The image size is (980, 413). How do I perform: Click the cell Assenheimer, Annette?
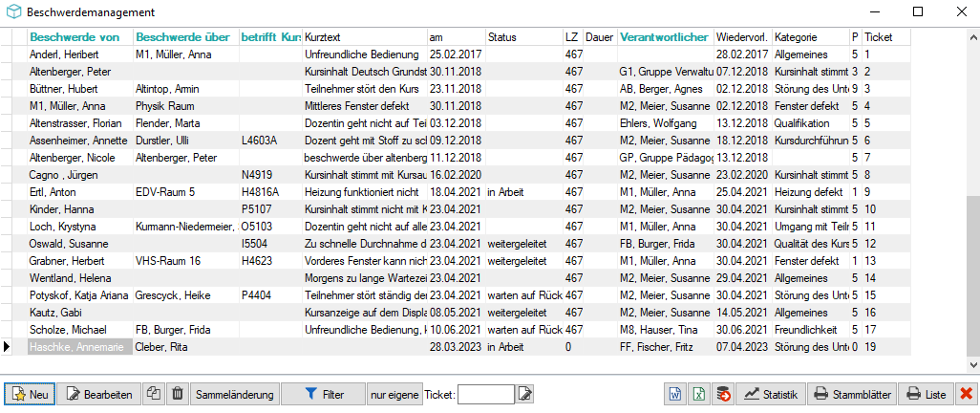(x=78, y=141)
